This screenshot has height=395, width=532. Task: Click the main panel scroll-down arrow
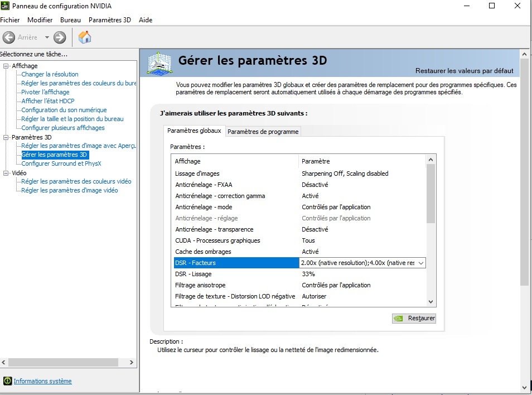pos(524,387)
